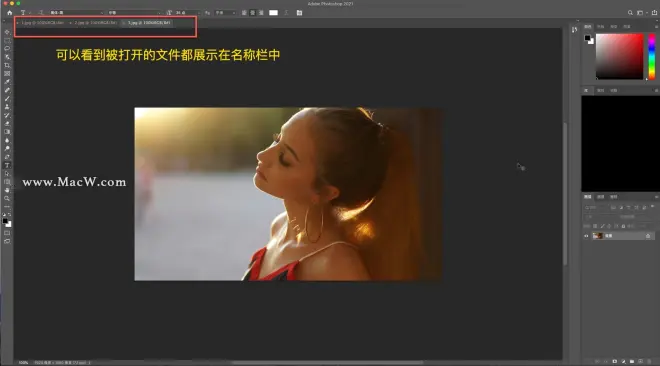
Task: Click the text color swatch in options bar
Action: (274, 13)
